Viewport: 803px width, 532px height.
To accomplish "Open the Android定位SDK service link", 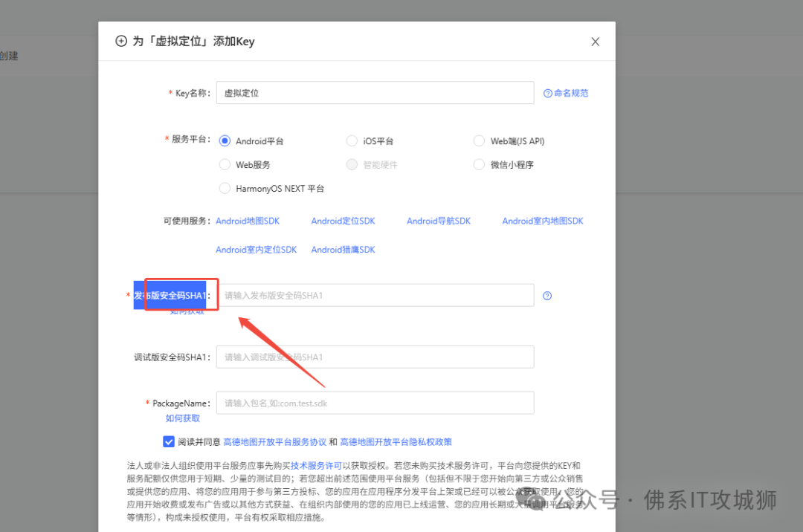I will click(x=343, y=221).
